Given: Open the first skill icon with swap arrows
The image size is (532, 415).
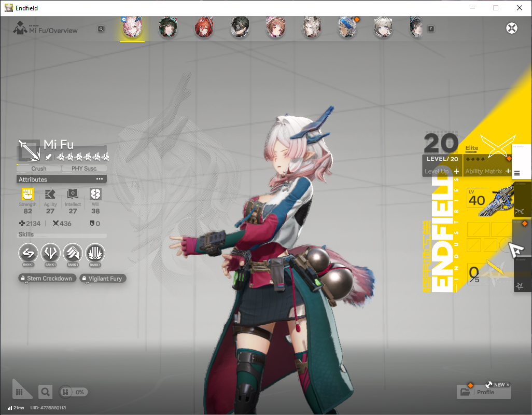Looking at the screenshot, I should [28, 253].
